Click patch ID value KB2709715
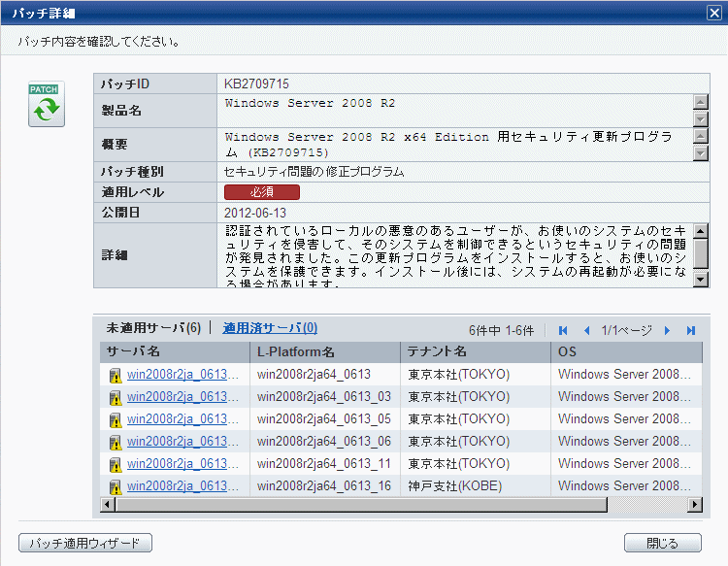The width and height of the screenshot is (728, 566). (x=256, y=83)
